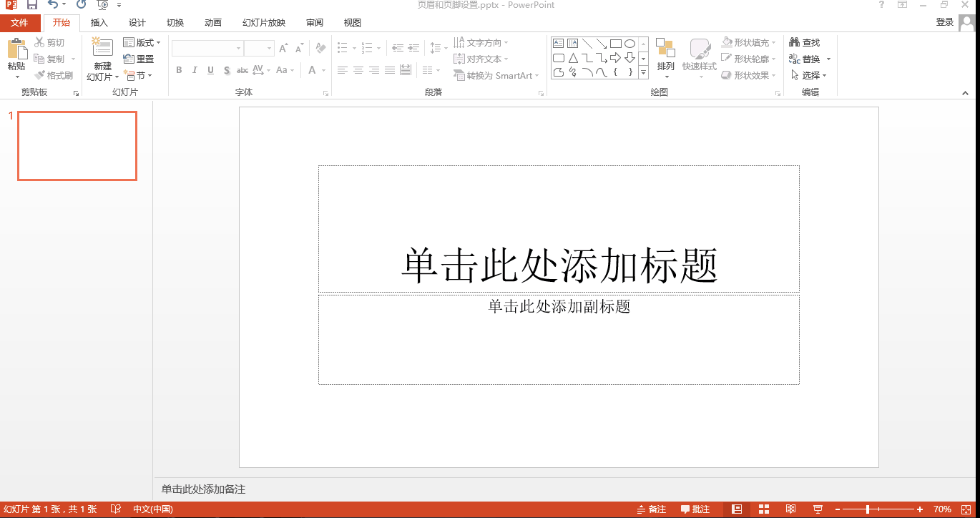Open the Layout (版式) dropdown
Screen dimensions: 980x518
point(142,43)
